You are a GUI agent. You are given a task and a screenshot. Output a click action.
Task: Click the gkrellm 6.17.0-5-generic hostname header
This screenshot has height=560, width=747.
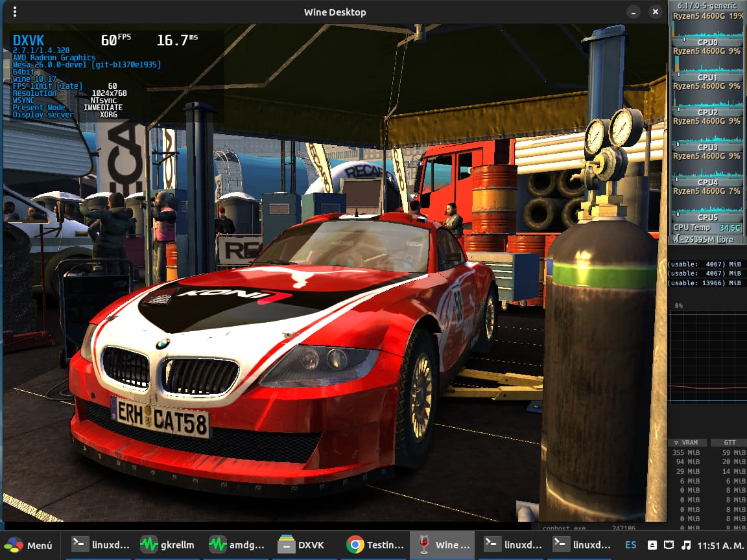[707, 6]
